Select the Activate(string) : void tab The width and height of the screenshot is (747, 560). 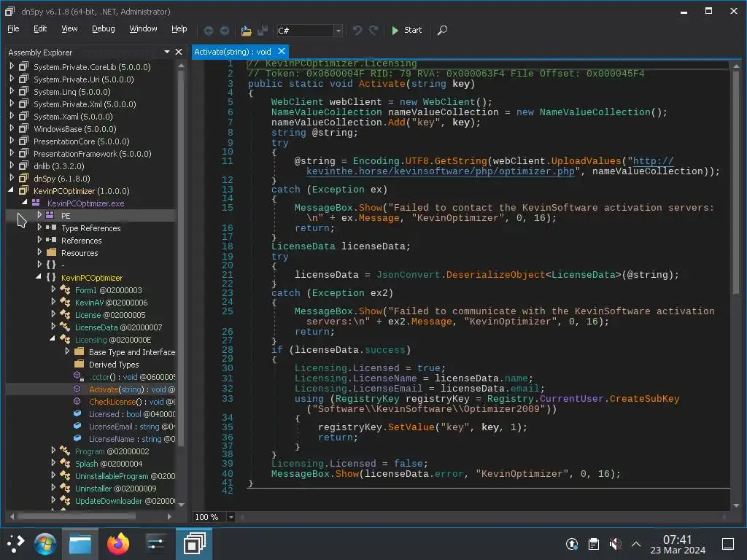[x=233, y=52]
